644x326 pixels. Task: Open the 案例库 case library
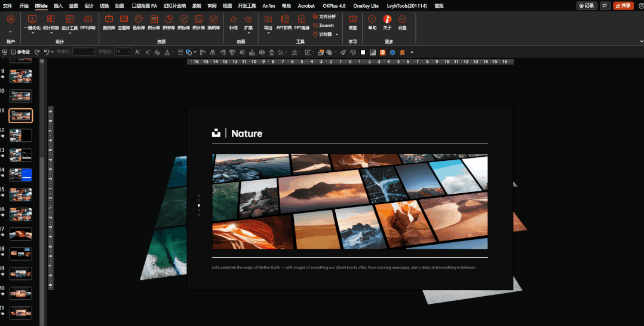[x=109, y=22]
